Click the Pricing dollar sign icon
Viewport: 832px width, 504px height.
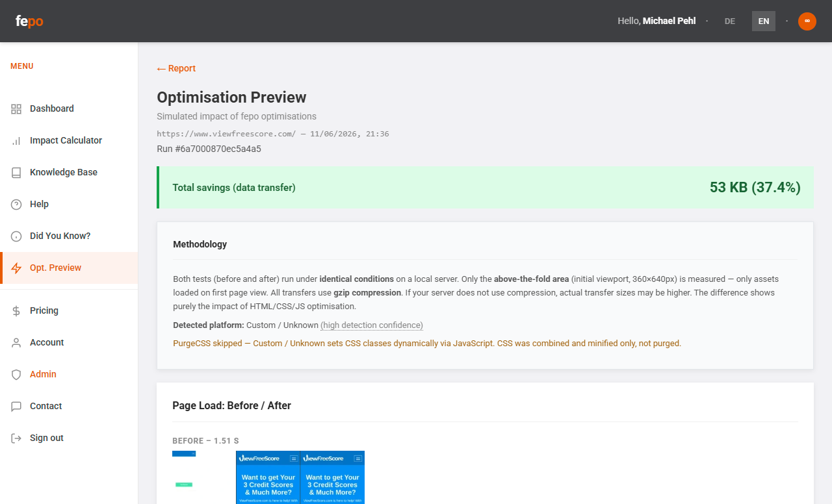[x=16, y=310]
